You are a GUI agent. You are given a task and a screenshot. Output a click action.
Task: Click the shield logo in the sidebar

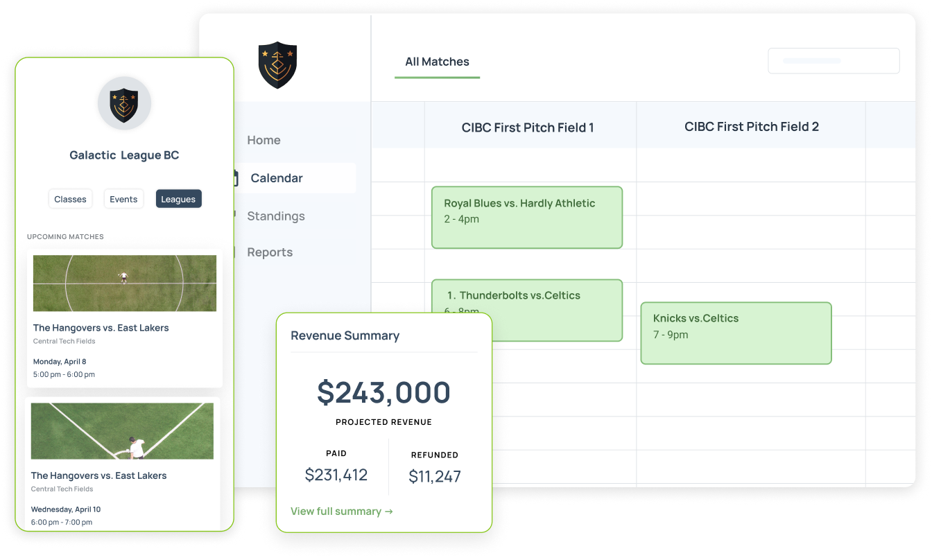[x=277, y=65]
